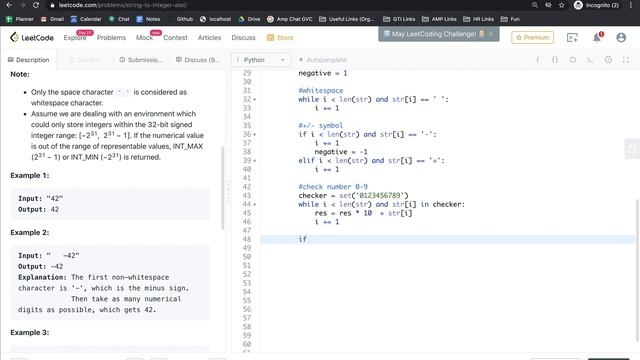Click the browser forward arrow
640x360 pixels.
click(x=22, y=5)
